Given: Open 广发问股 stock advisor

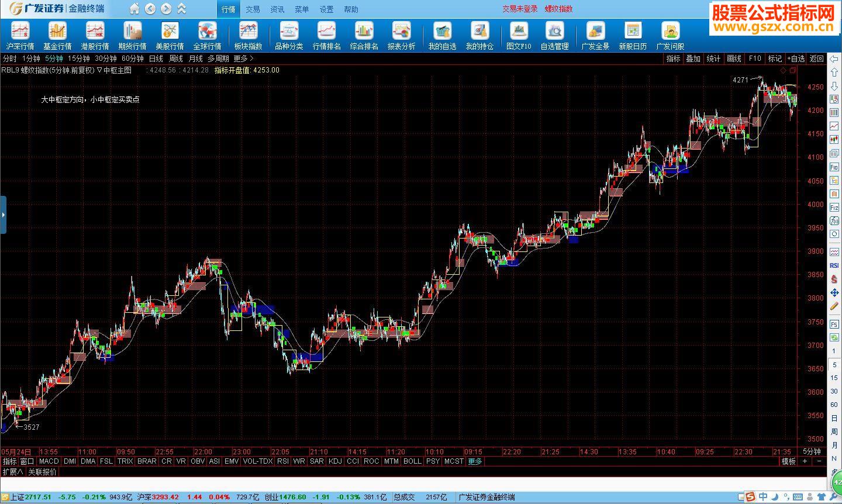Looking at the screenshot, I should 670,36.
